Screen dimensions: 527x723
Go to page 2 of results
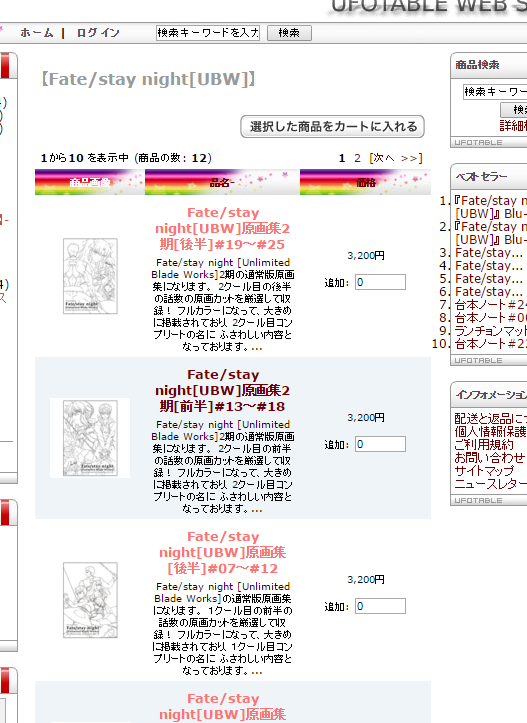point(357,158)
